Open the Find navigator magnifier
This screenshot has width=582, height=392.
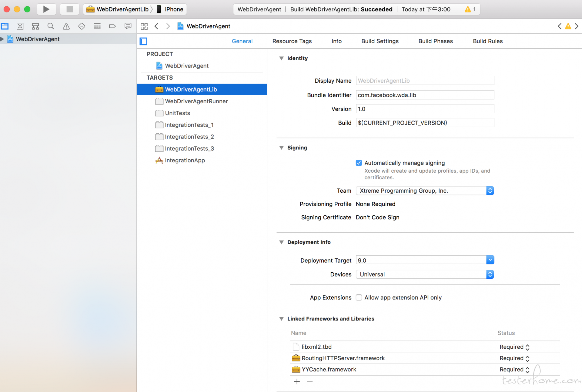tap(51, 26)
